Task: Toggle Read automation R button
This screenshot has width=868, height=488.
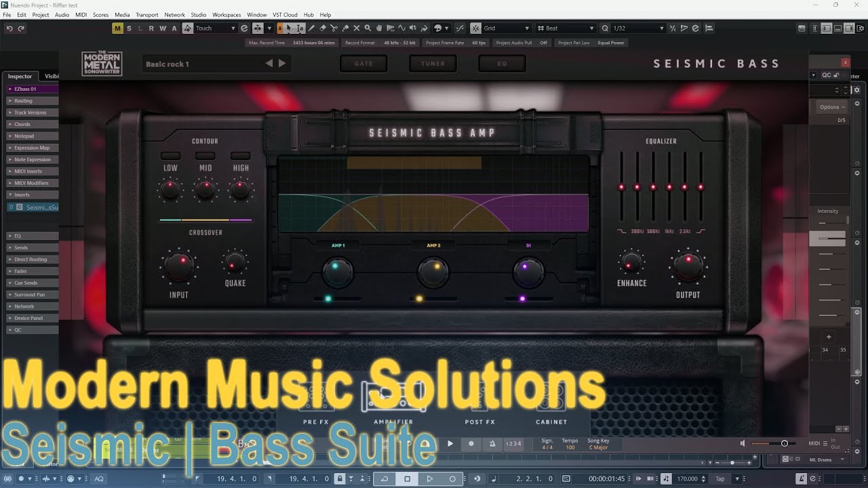Action: coord(152,28)
